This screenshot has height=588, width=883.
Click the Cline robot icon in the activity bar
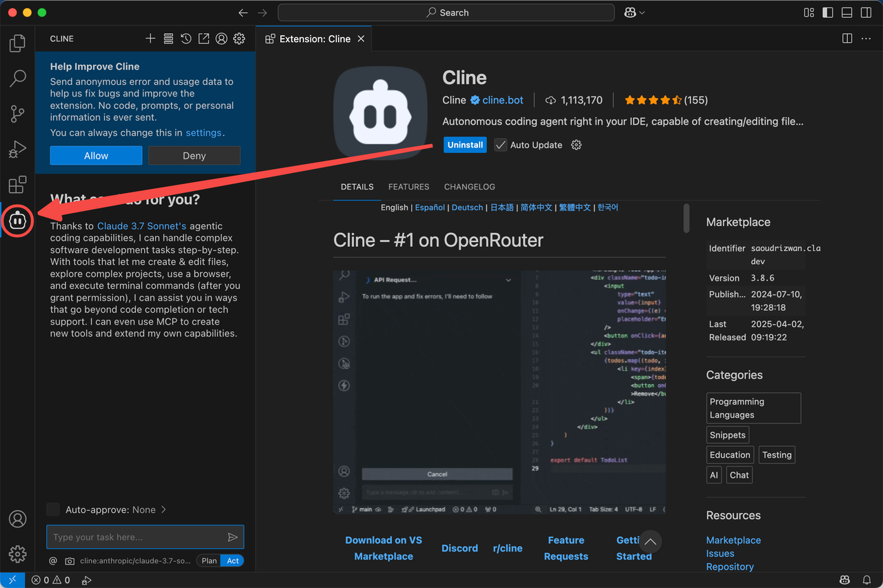(17, 221)
